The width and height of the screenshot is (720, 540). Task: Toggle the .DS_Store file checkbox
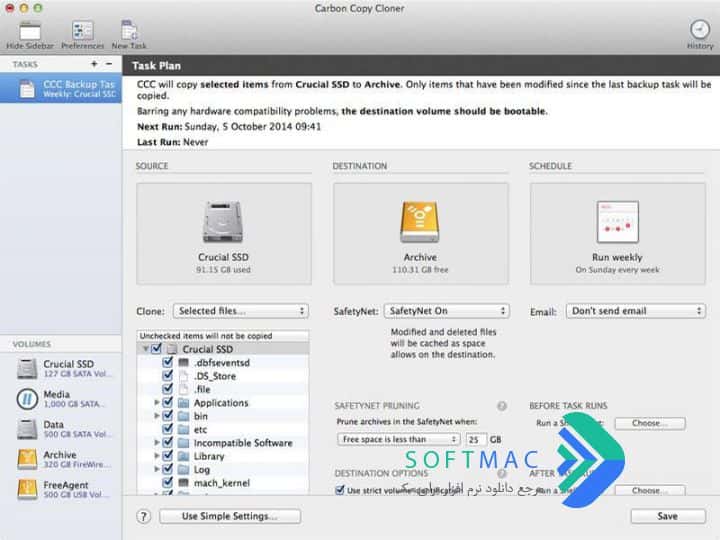(x=168, y=376)
